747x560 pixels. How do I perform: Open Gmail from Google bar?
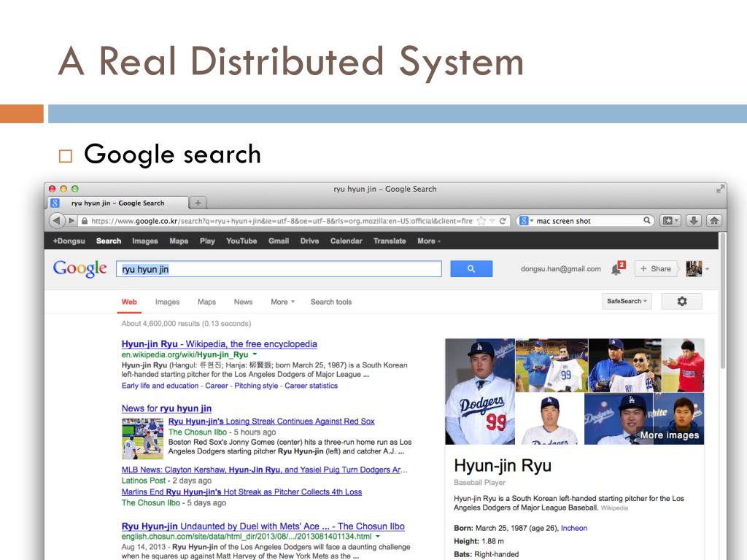coord(279,241)
